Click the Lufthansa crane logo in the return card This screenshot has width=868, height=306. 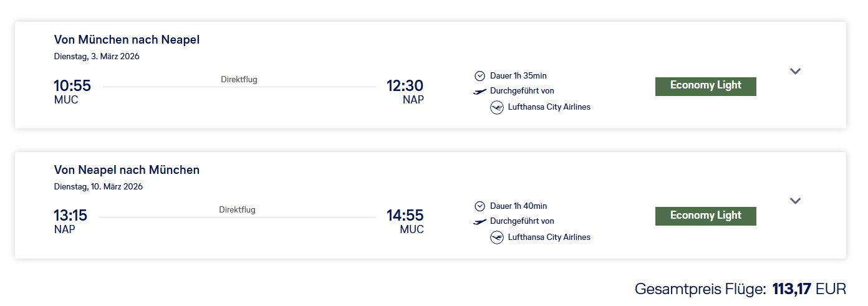pyautogui.click(x=497, y=237)
